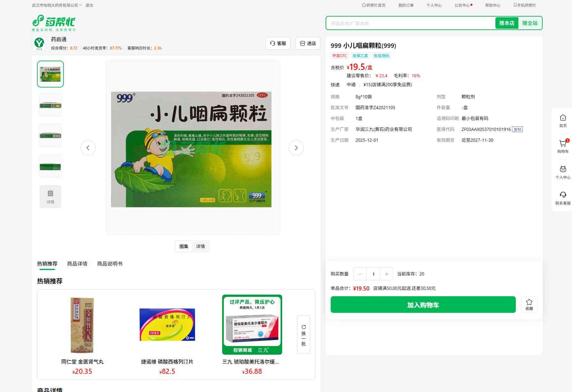Open the 商品详情 tab
The image size is (572, 392).
[77, 264]
